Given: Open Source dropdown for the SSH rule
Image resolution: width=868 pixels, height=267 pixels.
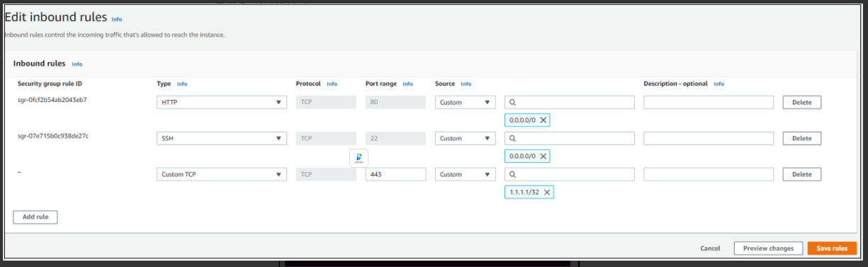Looking at the screenshot, I should 465,138.
